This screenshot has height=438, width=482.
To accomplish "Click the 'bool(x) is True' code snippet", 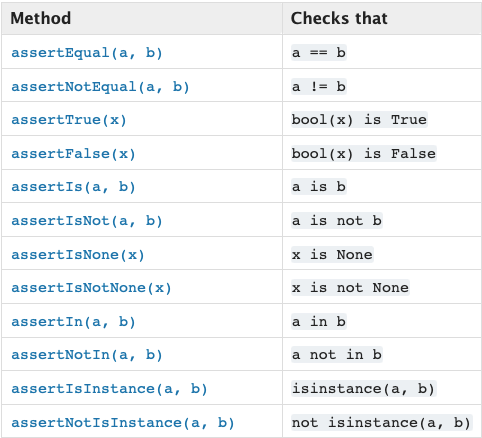I will tap(359, 120).
